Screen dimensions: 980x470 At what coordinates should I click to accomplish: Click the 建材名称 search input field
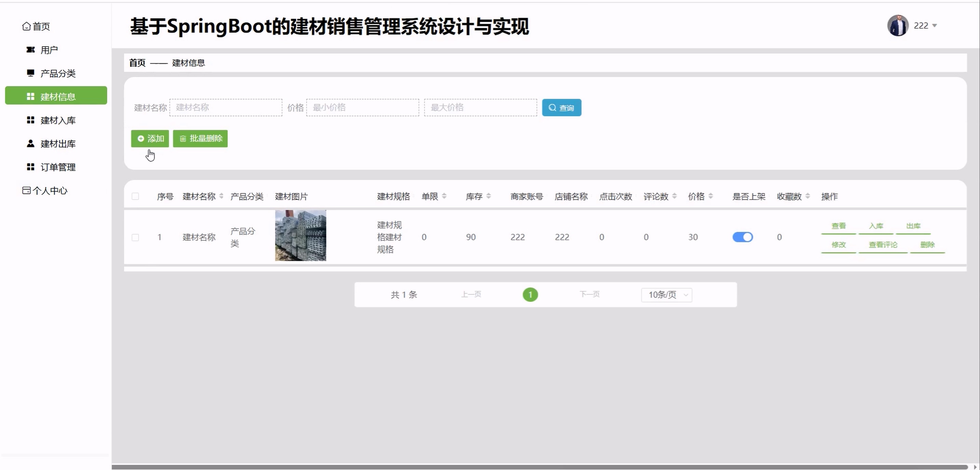[x=226, y=108]
